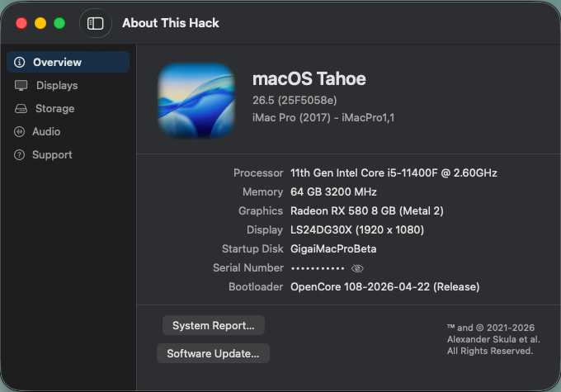561x392 pixels.
Task: Click the About This Hack window title
Action: point(171,23)
